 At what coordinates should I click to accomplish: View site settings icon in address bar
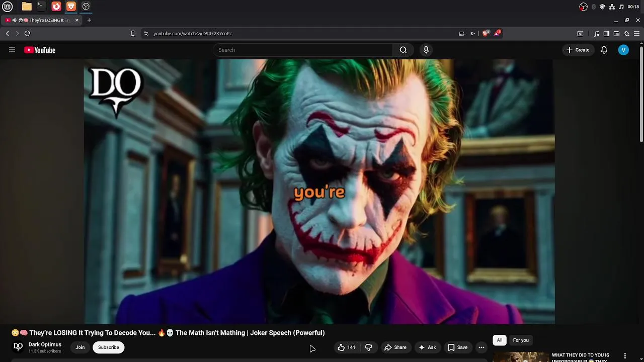click(x=146, y=34)
